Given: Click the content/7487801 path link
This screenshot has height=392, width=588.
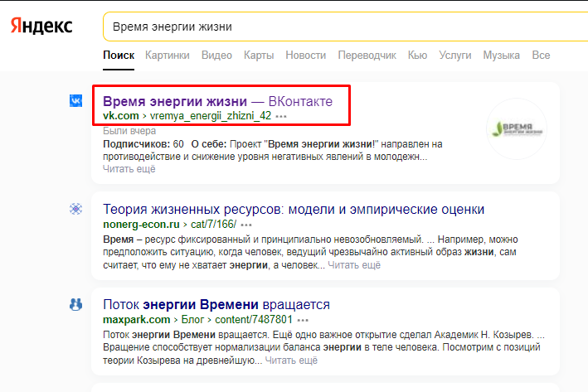Looking at the screenshot, I should coord(254,320).
